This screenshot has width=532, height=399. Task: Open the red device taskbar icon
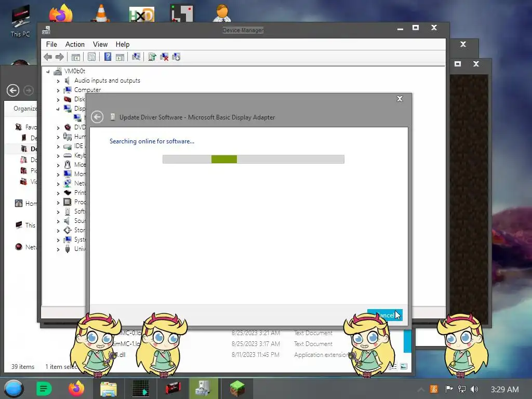[173, 389]
